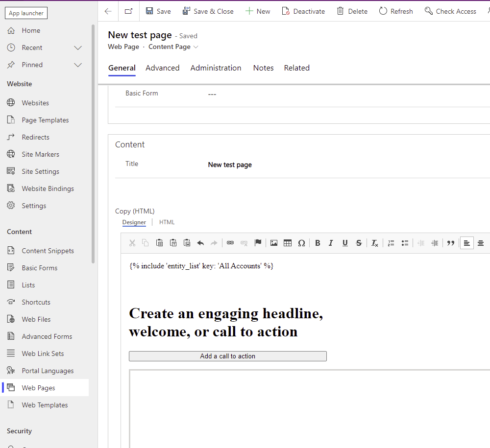
Task: Click the Title field value
Action: pos(230,165)
